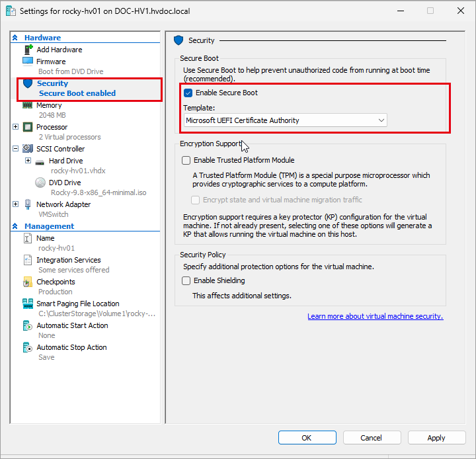476x459 pixels.
Task: Click the shield icon in the Security header
Action: coord(178,40)
